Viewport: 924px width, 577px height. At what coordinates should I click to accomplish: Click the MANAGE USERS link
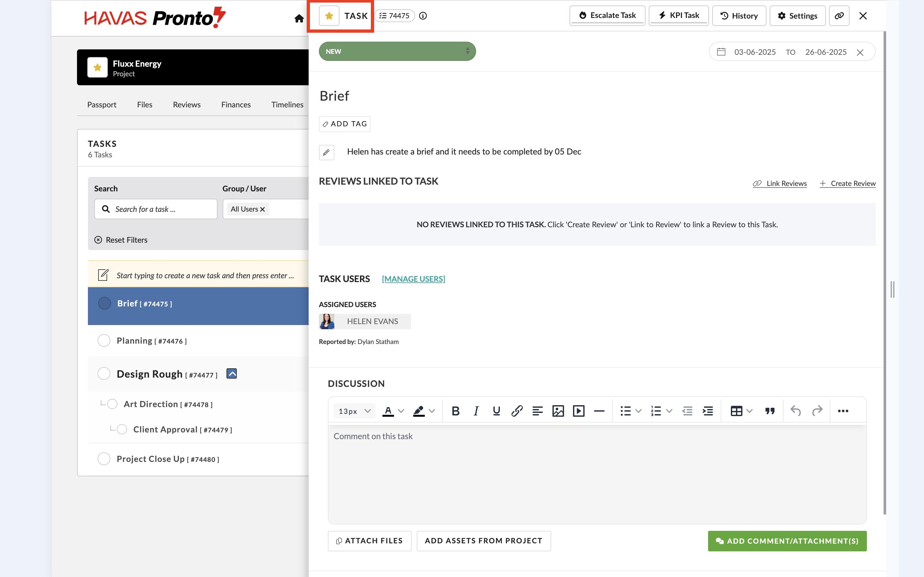click(x=413, y=279)
